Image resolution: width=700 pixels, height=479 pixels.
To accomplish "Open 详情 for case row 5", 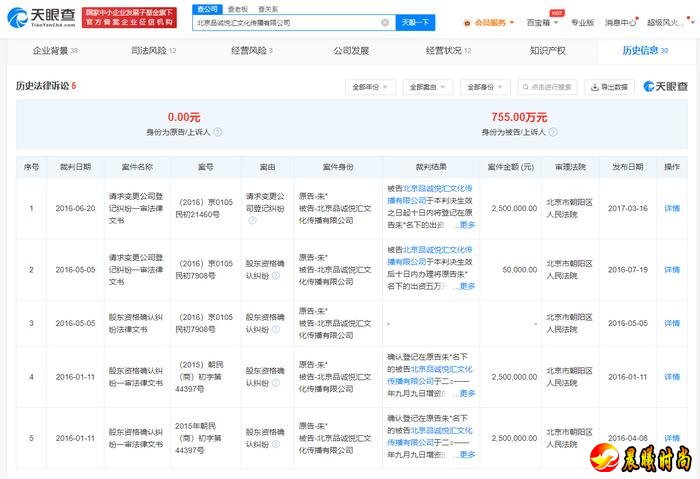I will 672,438.
